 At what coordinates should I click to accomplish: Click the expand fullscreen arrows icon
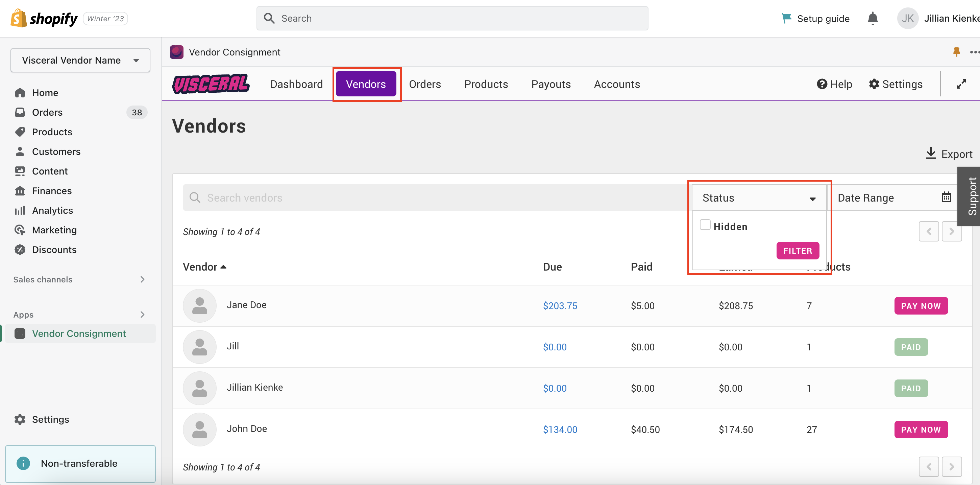pyautogui.click(x=961, y=84)
